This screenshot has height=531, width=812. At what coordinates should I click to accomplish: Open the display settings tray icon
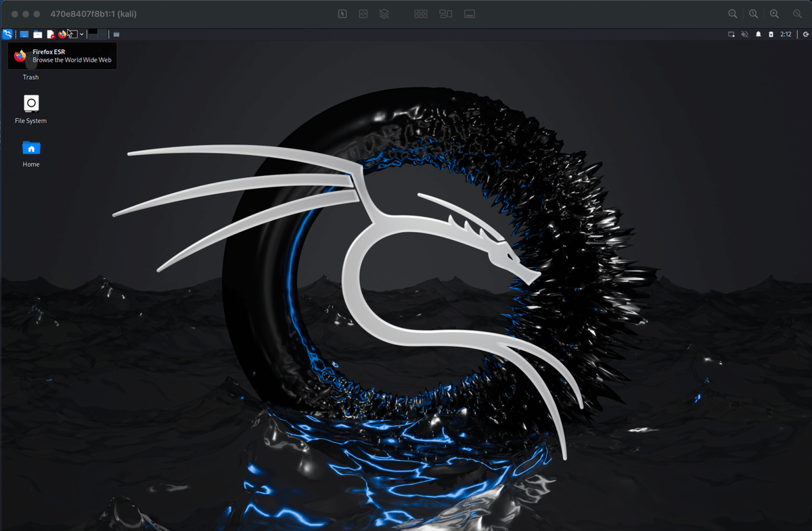coord(731,34)
